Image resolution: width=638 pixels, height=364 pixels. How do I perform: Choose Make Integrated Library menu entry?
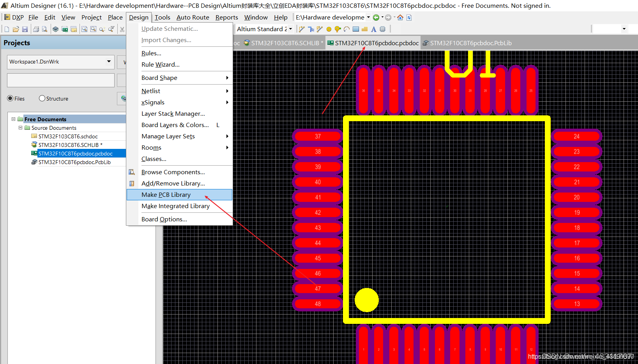[180, 206]
